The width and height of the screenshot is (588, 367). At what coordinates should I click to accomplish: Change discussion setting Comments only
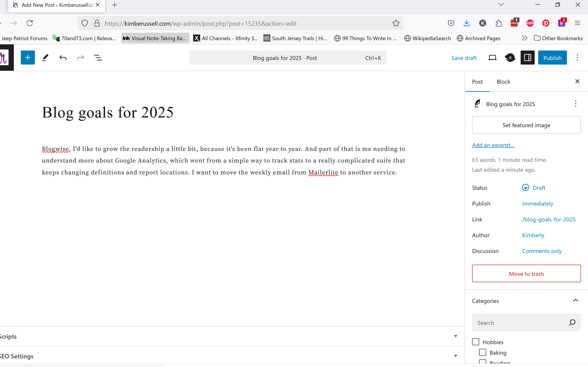tap(542, 251)
